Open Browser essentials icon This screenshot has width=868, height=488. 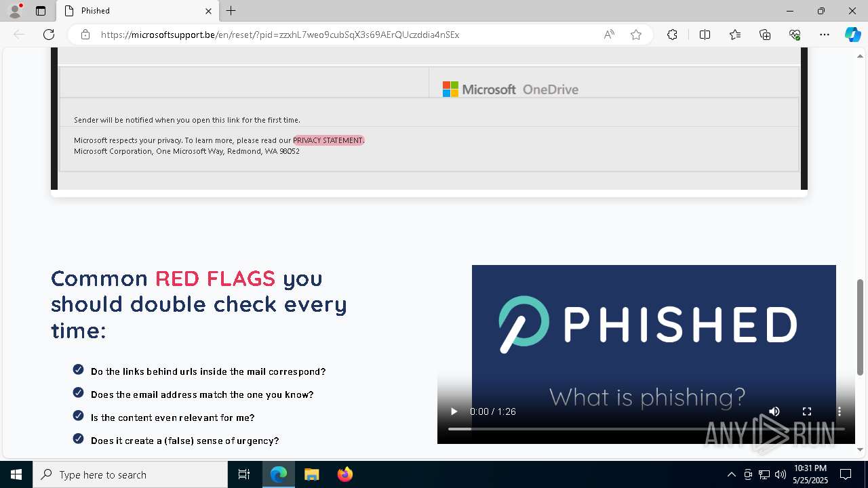point(795,35)
